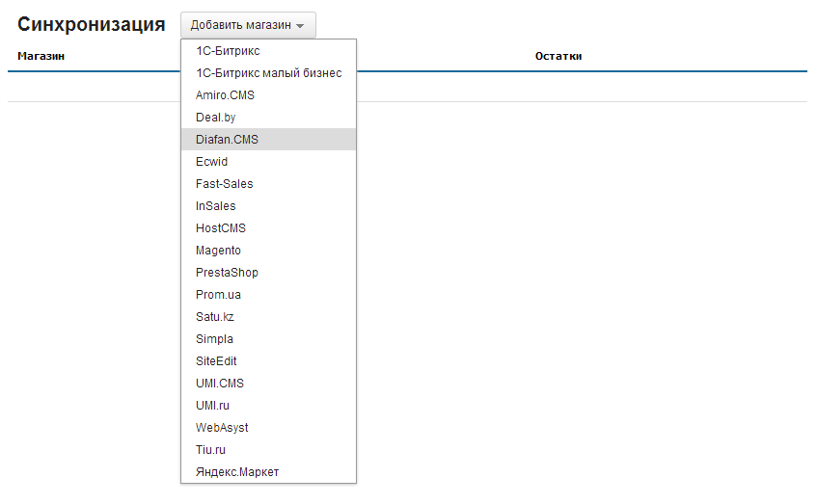Select Ecwid from the list

click(x=268, y=161)
